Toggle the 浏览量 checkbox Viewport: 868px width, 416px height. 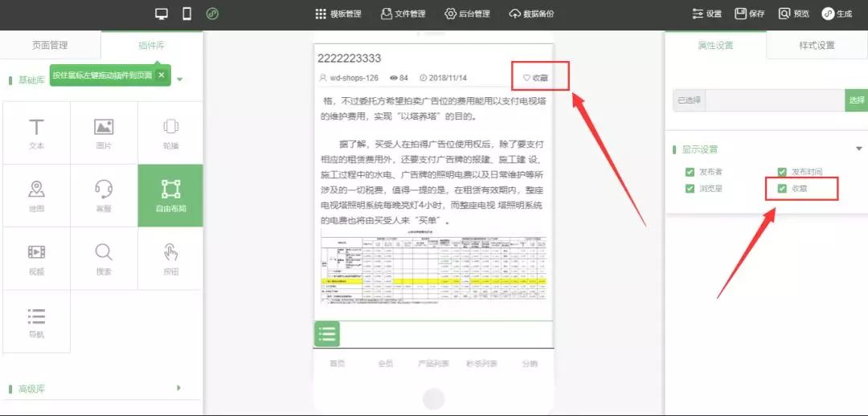click(690, 189)
